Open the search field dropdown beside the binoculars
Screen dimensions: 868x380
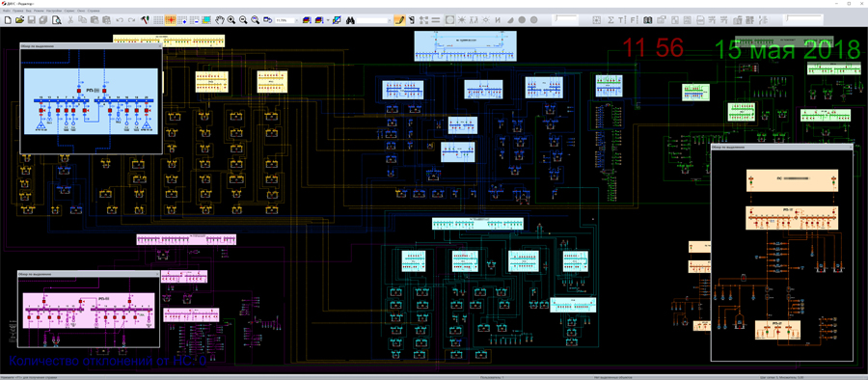tap(390, 20)
